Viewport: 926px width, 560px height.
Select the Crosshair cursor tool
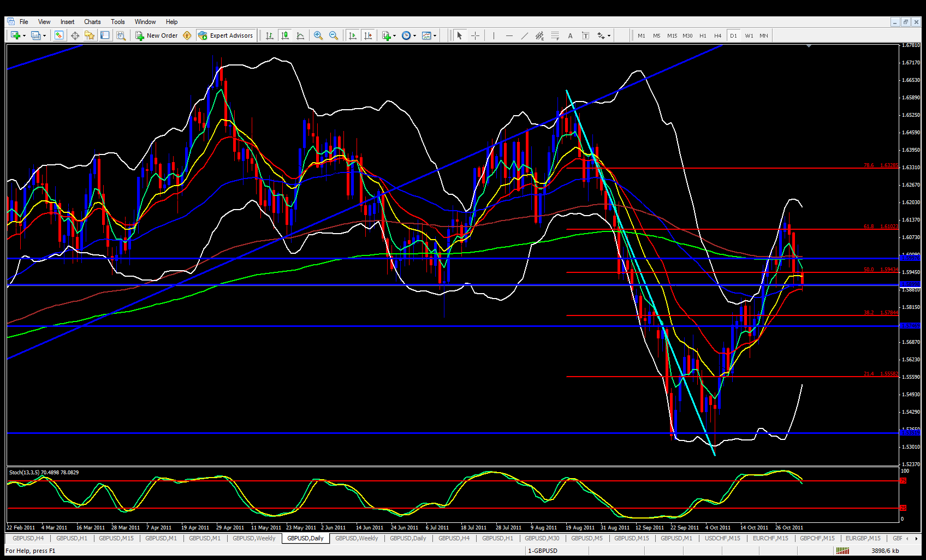click(475, 35)
